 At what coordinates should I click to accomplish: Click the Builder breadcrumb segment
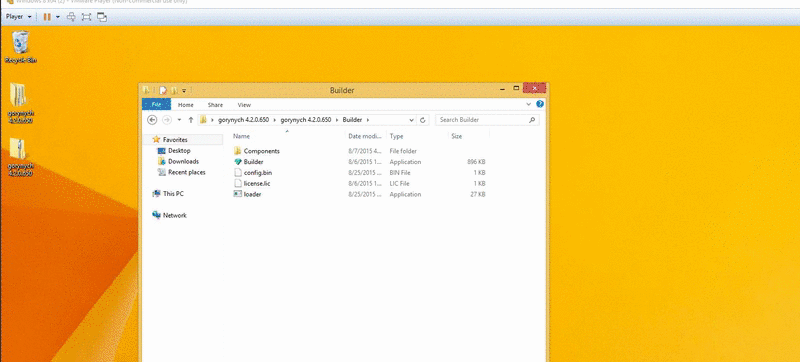(352, 120)
